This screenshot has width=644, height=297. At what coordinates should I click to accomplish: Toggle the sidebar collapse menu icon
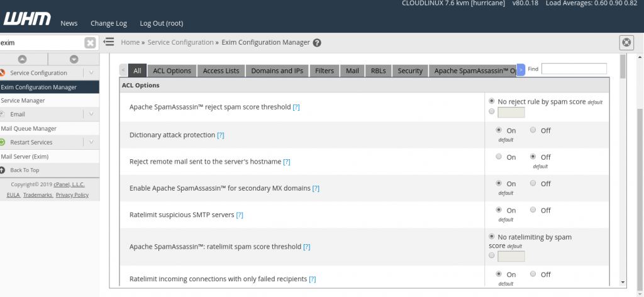[108, 42]
